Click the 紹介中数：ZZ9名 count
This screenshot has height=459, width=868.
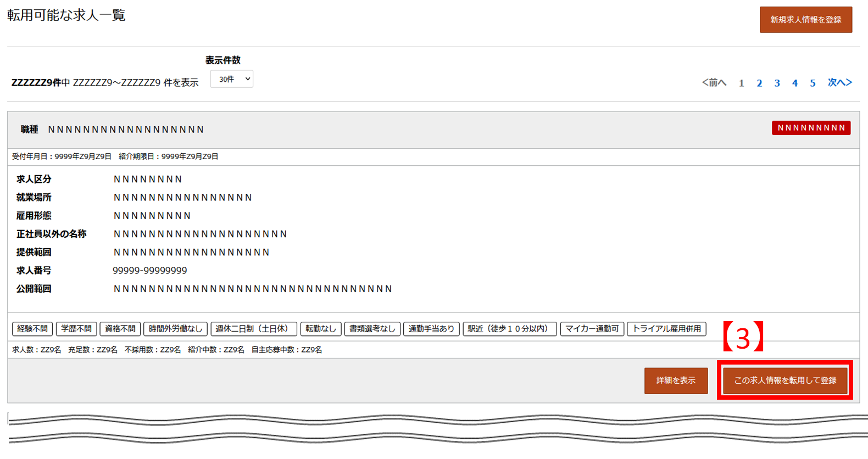coord(216,350)
